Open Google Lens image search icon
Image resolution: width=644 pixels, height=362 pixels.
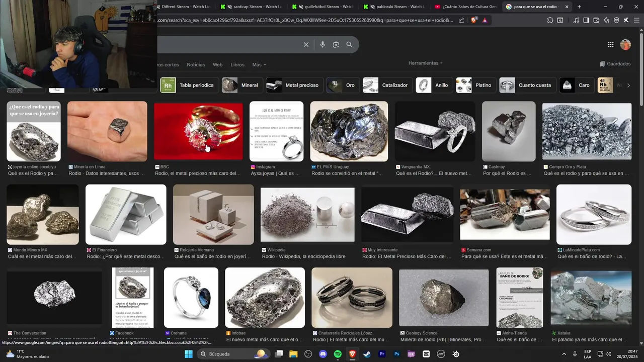pyautogui.click(x=336, y=45)
